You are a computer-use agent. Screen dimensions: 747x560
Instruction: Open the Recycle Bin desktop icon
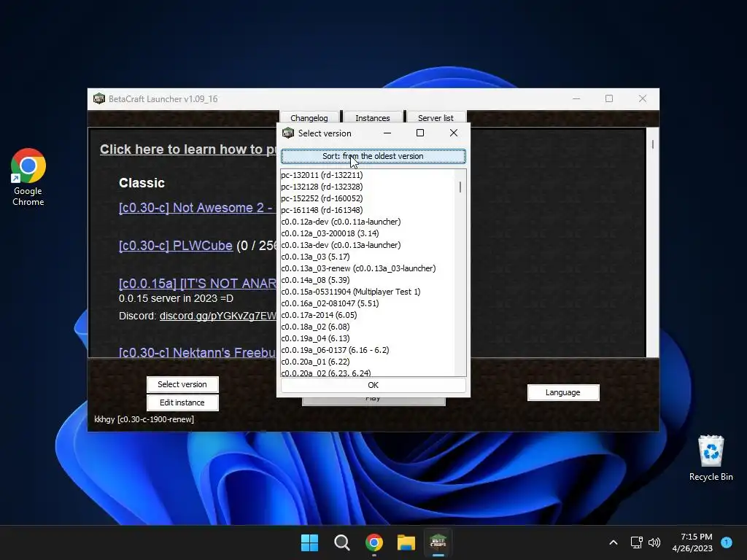point(711,458)
